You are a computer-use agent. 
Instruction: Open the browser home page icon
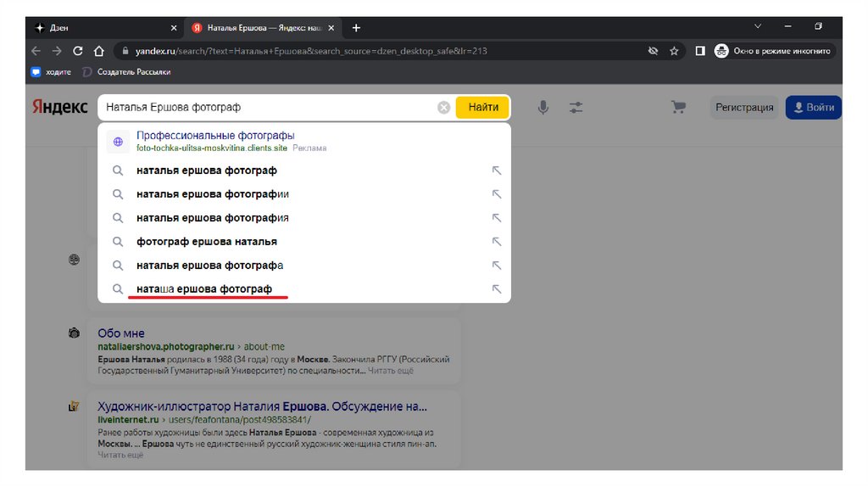click(98, 51)
